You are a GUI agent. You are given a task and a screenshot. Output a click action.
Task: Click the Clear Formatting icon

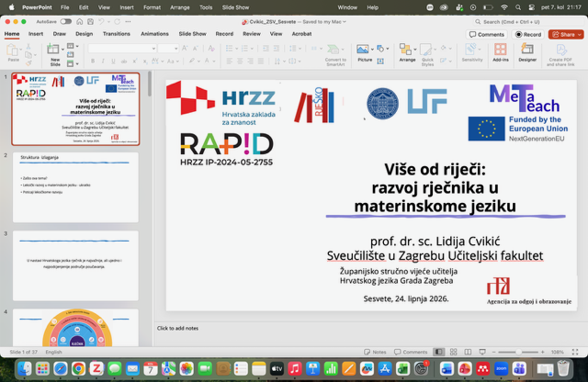pyautogui.click(x=211, y=49)
